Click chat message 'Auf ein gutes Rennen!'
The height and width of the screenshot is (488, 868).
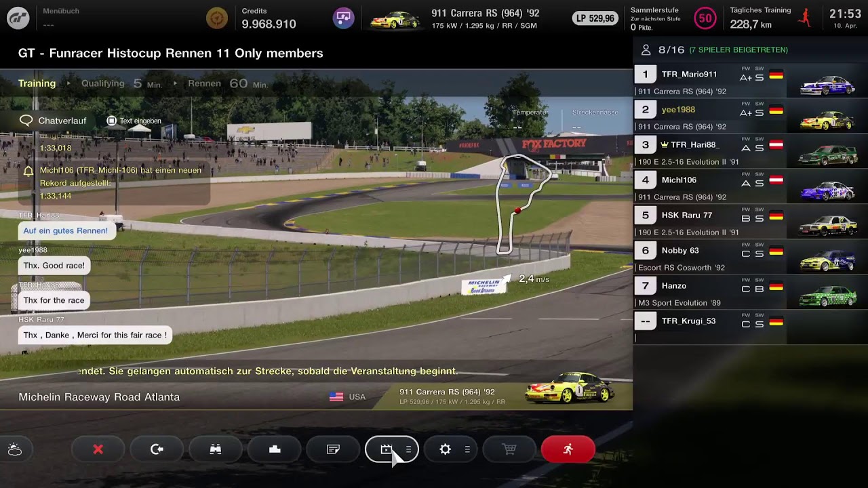[x=65, y=230]
